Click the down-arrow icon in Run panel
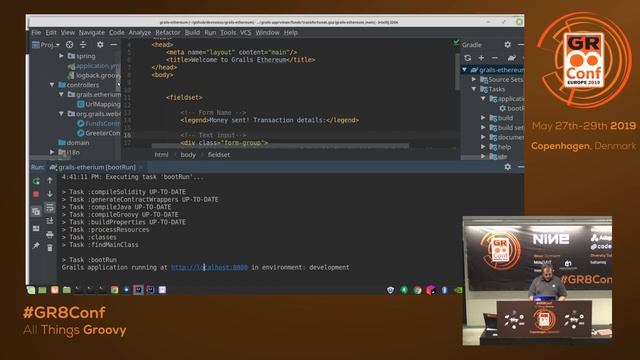Image resolution: width=640 pixels, height=360 pixels. tap(50, 193)
